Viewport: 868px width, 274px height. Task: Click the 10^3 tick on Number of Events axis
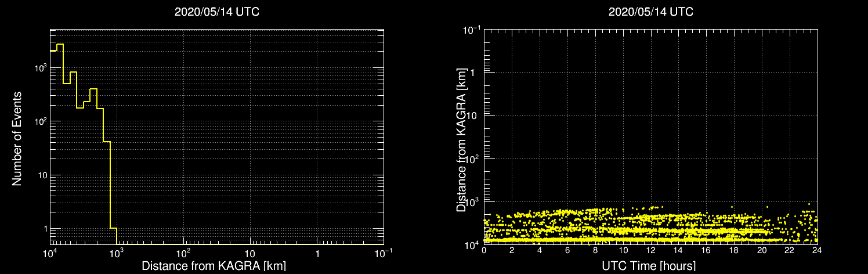click(40, 67)
